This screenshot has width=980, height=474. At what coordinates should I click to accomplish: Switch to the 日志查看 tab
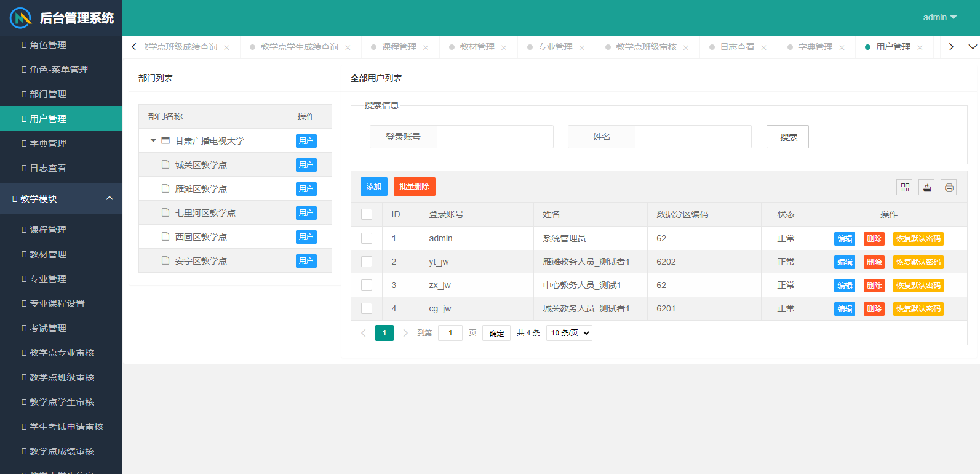point(738,47)
